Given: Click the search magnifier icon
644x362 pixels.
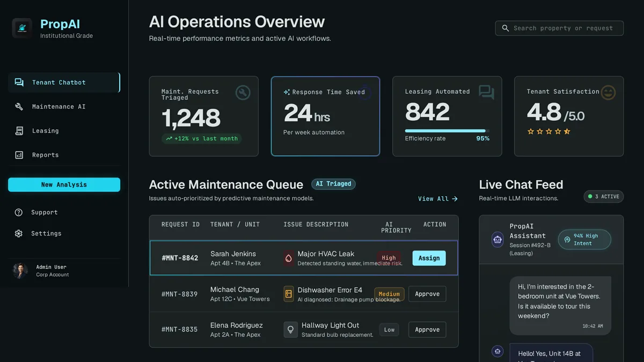Looking at the screenshot, I should [x=506, y=28].
